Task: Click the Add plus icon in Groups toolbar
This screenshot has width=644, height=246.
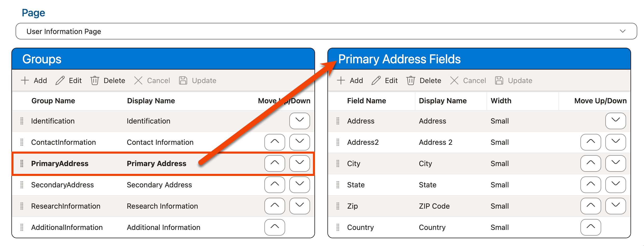Action: click(25, 80)
